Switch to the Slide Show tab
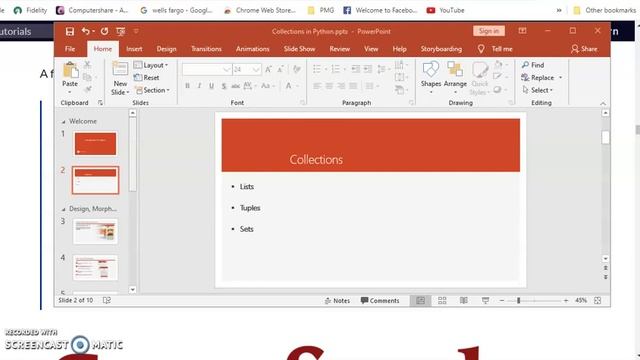The height and width of the screenshot is (360, 640). pyautogui.click(x=299, y=49)
